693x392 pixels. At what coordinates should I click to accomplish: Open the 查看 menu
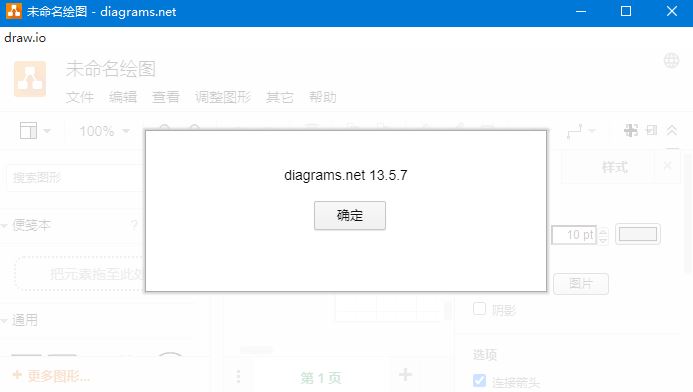166,97
